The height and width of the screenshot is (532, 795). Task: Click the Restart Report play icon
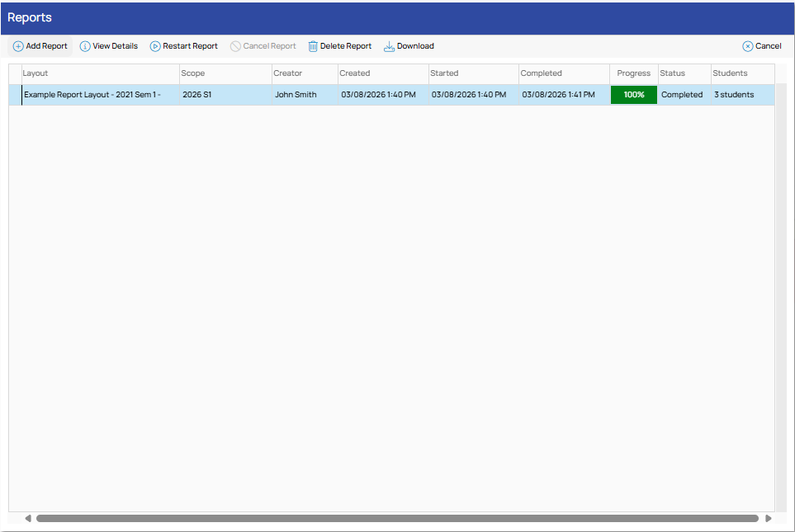pyautogui.click(x=155, y=46)
